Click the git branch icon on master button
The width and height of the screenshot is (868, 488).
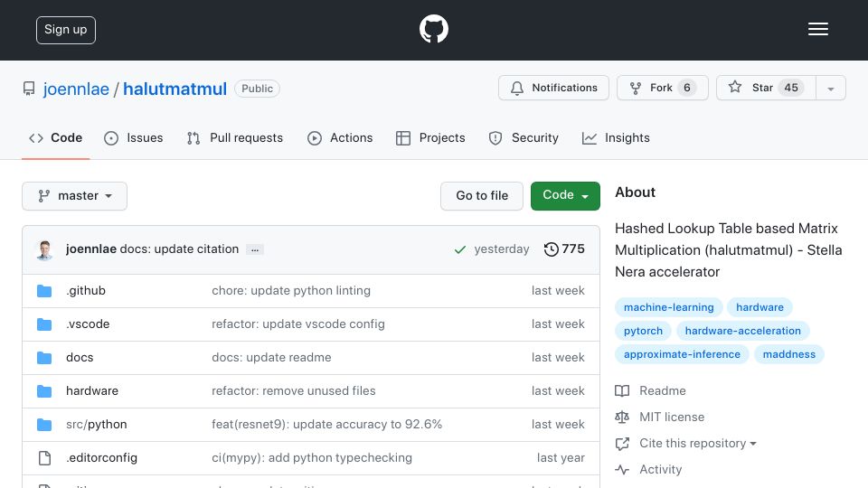[x=43, y=196]
